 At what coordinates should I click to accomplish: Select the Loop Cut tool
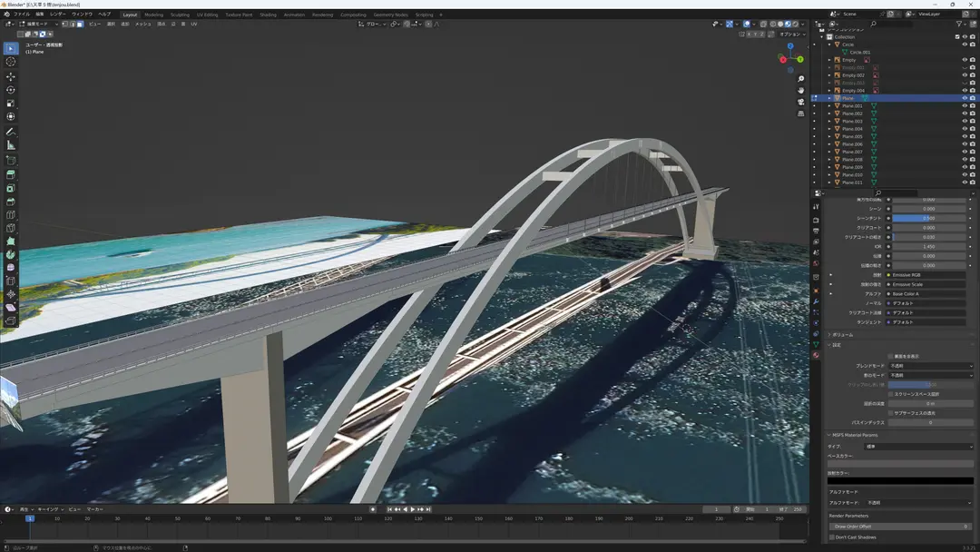point(11,215)
